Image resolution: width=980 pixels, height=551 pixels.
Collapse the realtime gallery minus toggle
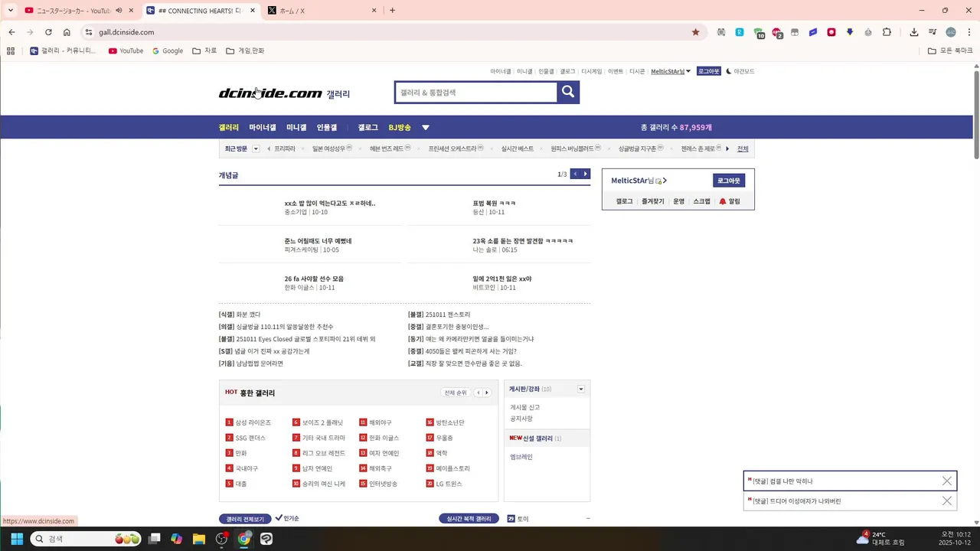[587, 519]
